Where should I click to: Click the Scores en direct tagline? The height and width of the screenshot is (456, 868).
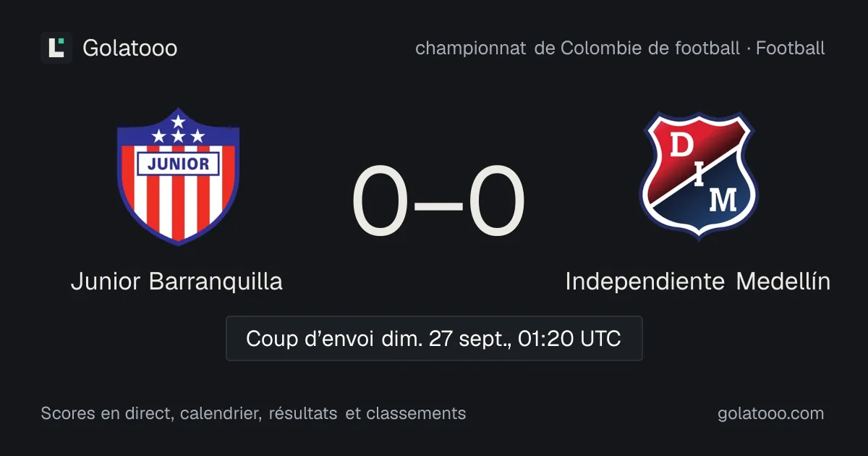click(x=253, y=413)
